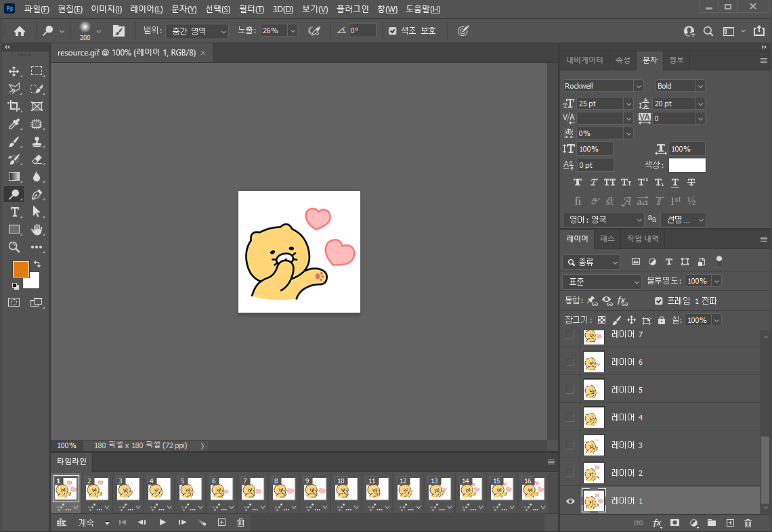772x532 pixels.
Task: Click the Share icon at top right
Action: [758, 31]
